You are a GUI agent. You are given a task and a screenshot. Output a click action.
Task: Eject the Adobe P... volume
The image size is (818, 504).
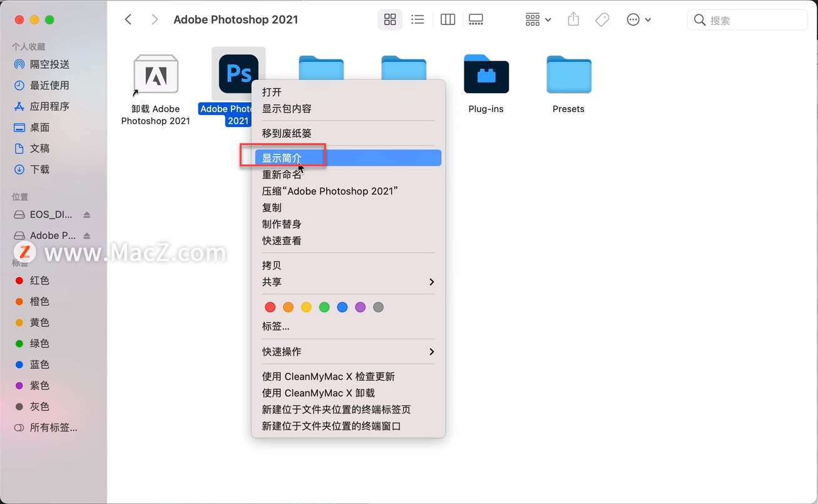pyautogui.click(x=87, y=235)
